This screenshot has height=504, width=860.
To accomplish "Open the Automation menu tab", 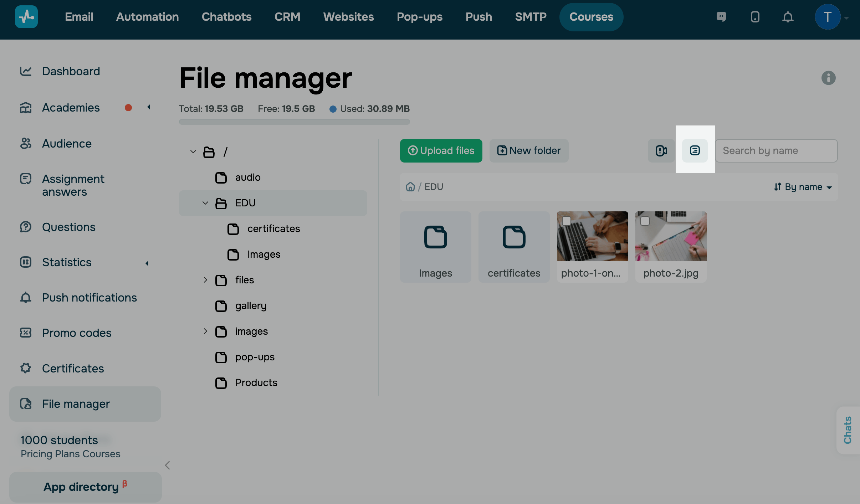I will (x=147, y=17).
